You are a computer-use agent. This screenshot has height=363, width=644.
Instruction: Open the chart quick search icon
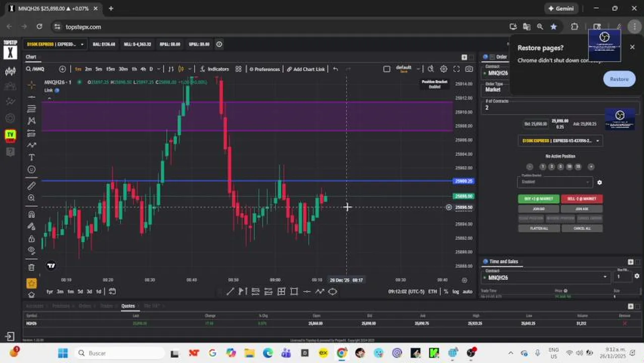tap(430, 69)
